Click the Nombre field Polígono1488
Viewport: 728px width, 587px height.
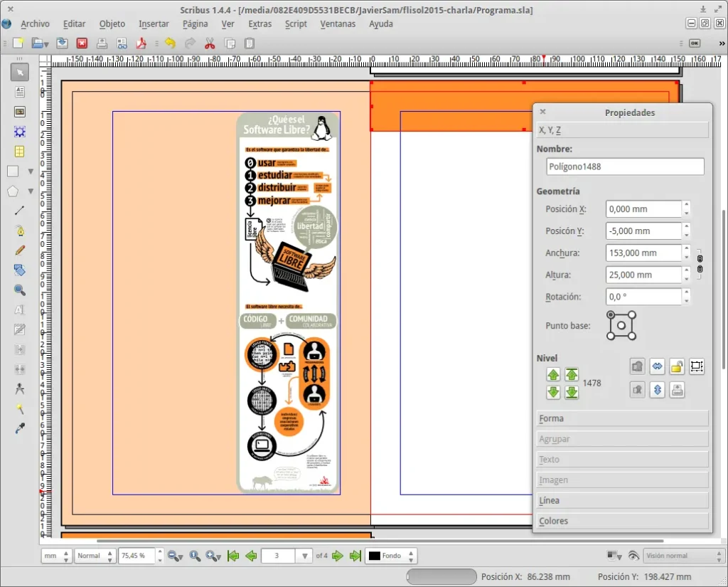625,166
